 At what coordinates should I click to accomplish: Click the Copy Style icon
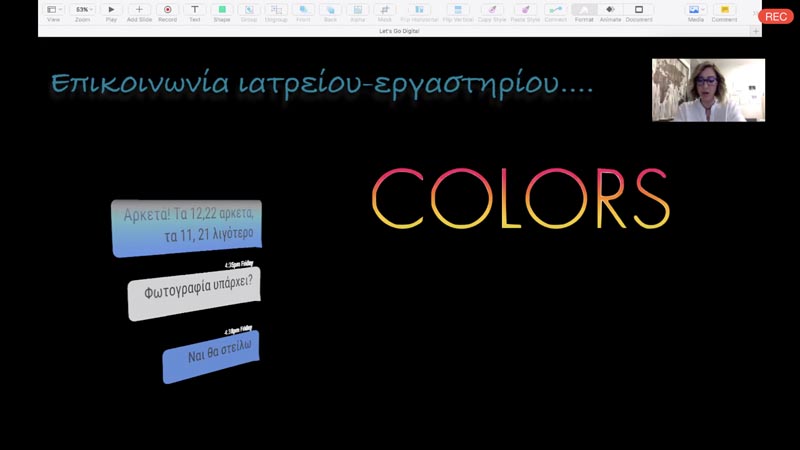click(x=490, y=10)
